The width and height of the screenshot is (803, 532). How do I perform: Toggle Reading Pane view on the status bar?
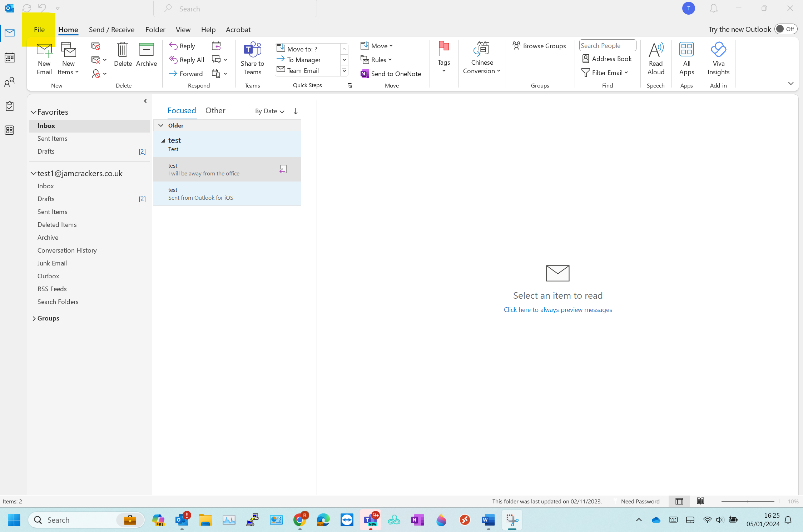point(700,501)
